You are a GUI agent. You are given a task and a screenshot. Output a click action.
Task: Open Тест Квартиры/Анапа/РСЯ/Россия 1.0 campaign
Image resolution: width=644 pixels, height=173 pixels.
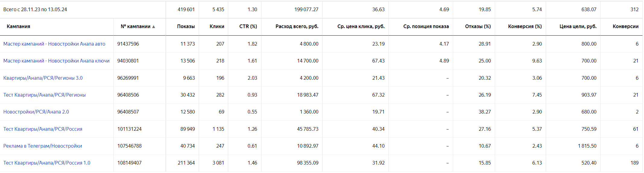point(47,163)
